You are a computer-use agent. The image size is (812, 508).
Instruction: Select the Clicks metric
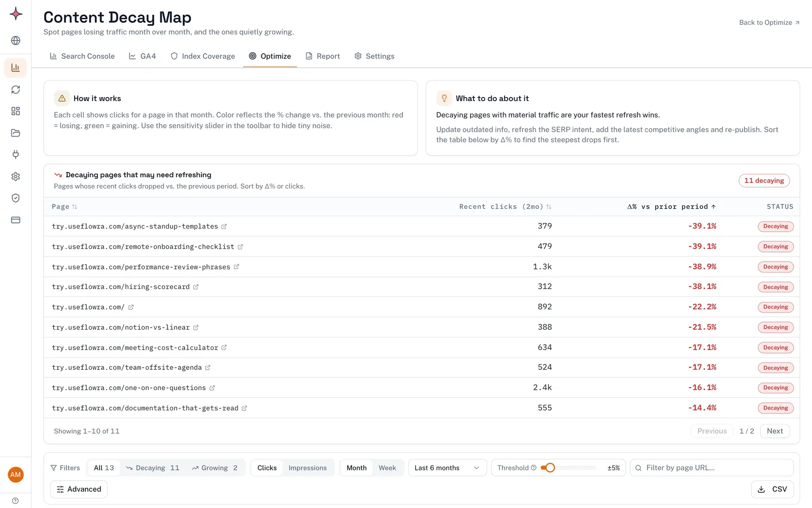[x=267, y=468]
